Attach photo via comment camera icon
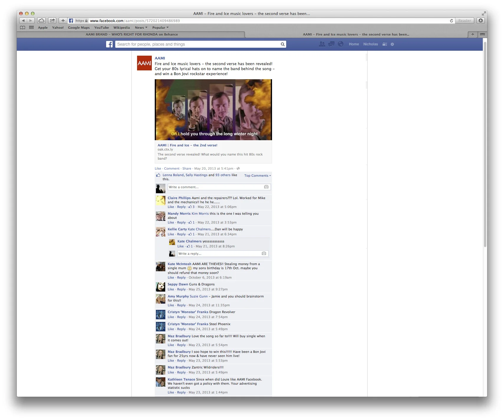 pos(266,187)
